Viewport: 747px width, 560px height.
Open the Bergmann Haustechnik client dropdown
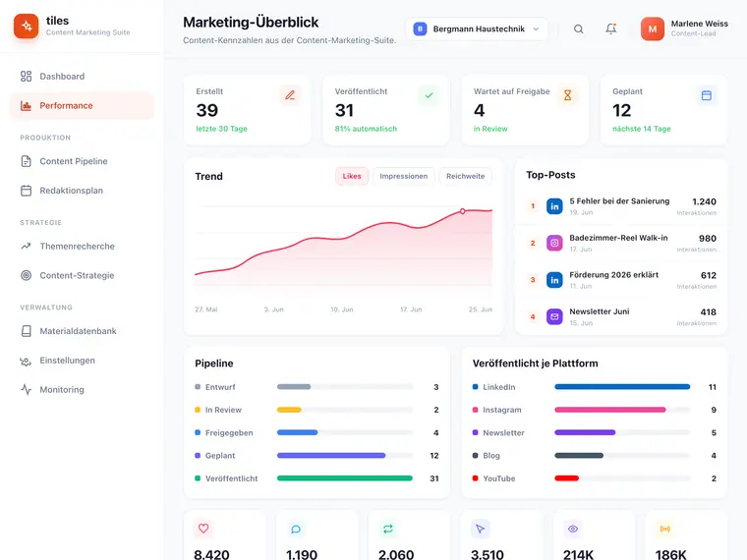[477, 29]
